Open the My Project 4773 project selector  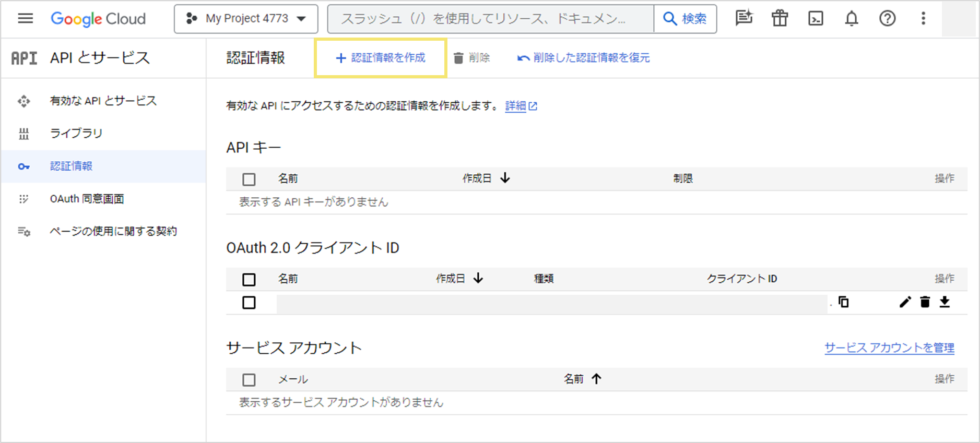pos(246,19)
